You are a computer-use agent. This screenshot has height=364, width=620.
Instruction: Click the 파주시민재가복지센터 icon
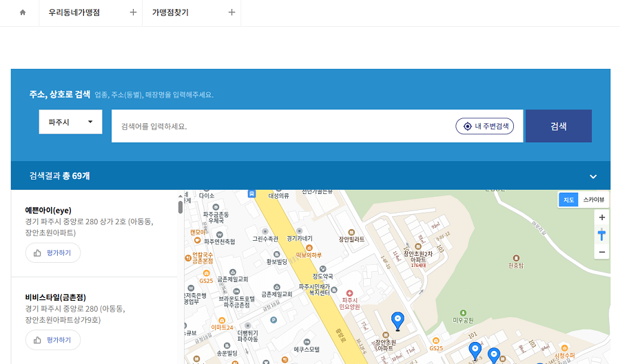(x=334, y=290)
